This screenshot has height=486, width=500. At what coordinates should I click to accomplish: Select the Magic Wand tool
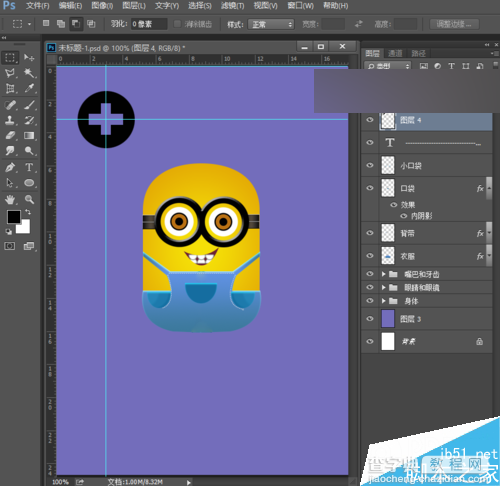(x=29, y=73)
